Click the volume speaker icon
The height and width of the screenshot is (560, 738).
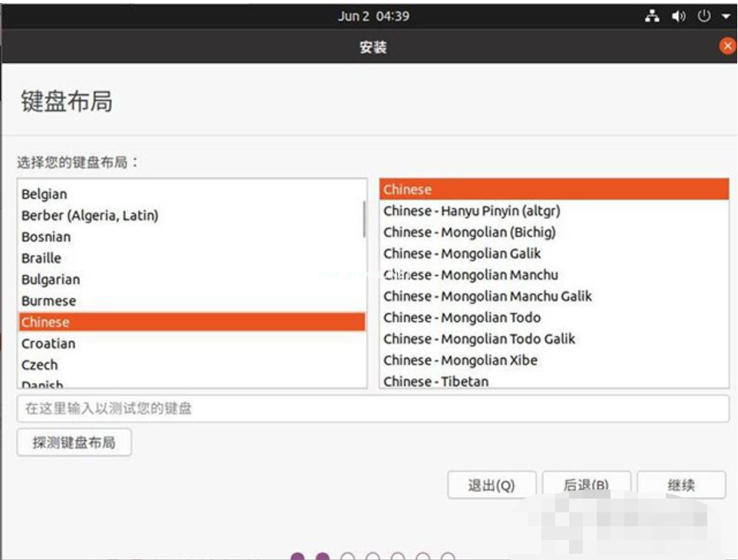pos(678,16)
